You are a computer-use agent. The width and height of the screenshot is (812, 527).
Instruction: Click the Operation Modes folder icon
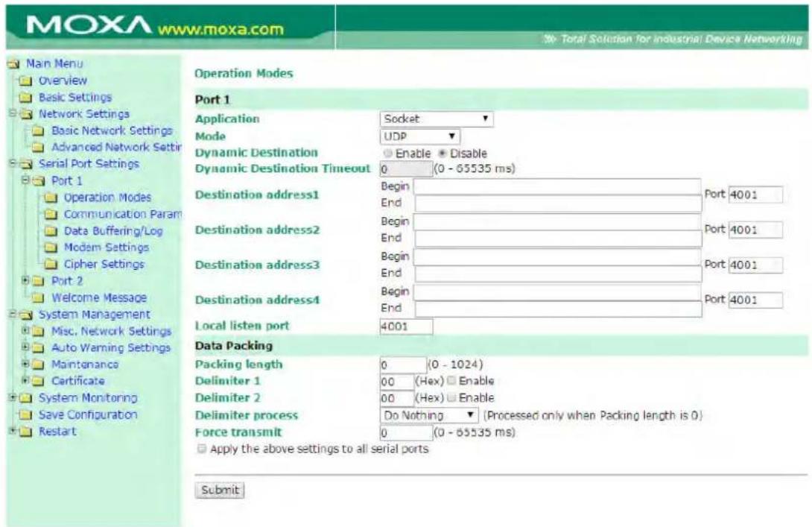pyautogui.click(x=50, y=198)
